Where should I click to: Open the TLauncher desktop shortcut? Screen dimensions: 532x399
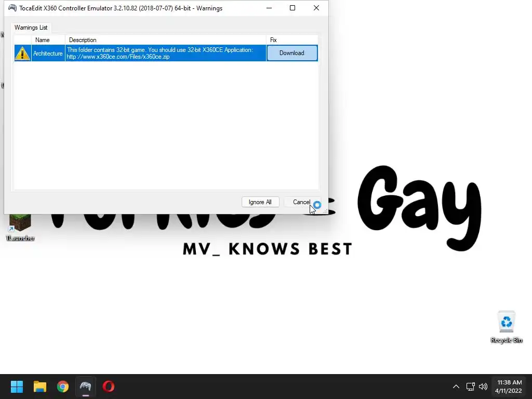click(20, 228)
